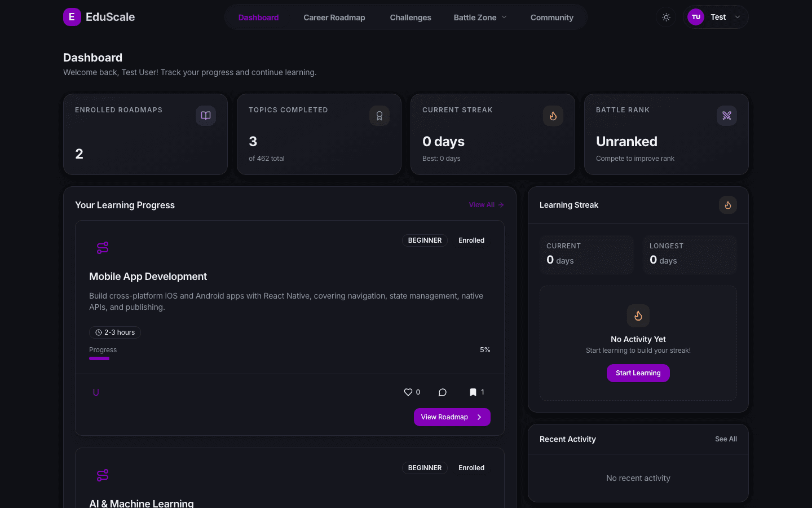Expand the Battle Zone dropdown

[x=480, y=17]
